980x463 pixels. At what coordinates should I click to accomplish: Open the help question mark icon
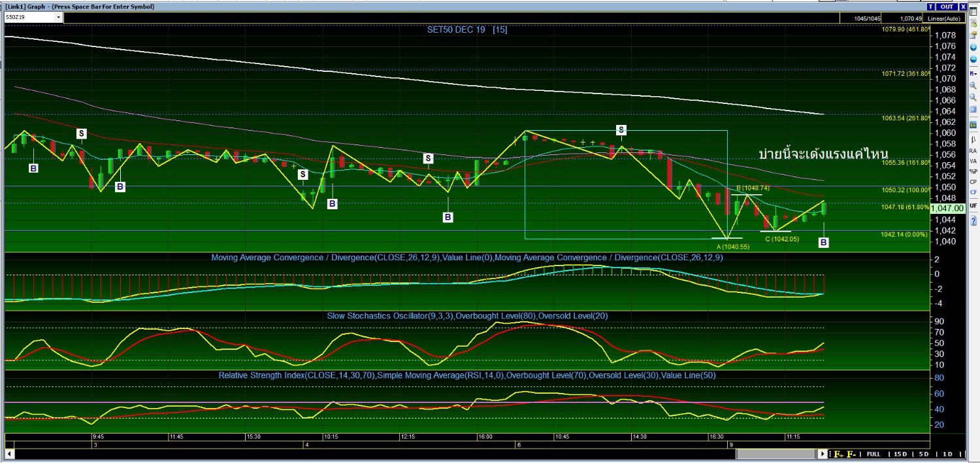point(973,220)
